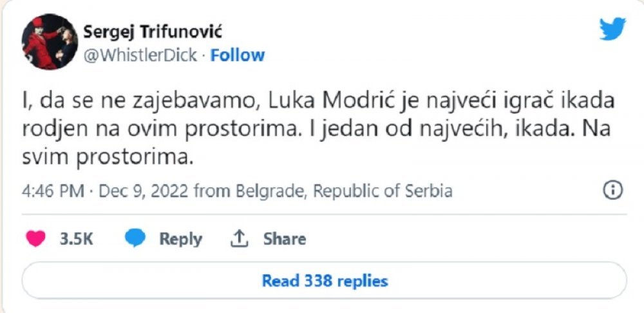Click the blue reply speech bubble icon

tap(135, 239)
